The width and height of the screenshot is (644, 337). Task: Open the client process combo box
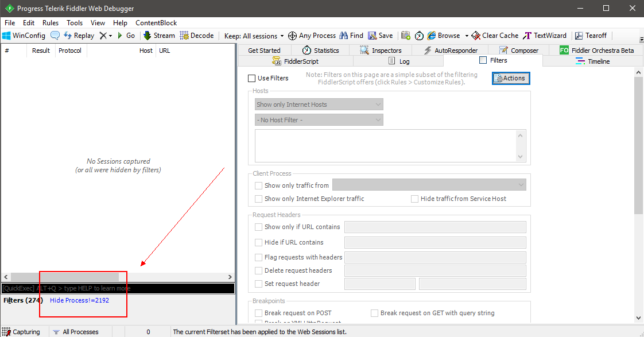pyautogui.click(x=429, y=185)
